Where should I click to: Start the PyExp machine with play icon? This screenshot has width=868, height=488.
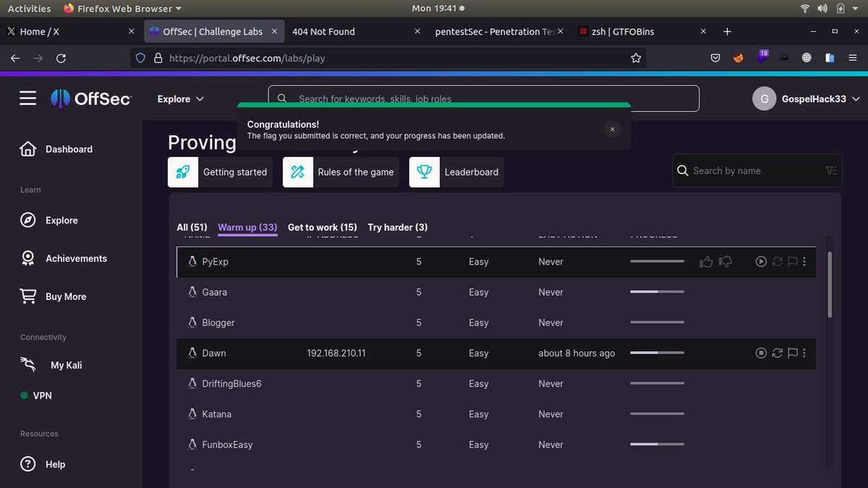(761, 262)
